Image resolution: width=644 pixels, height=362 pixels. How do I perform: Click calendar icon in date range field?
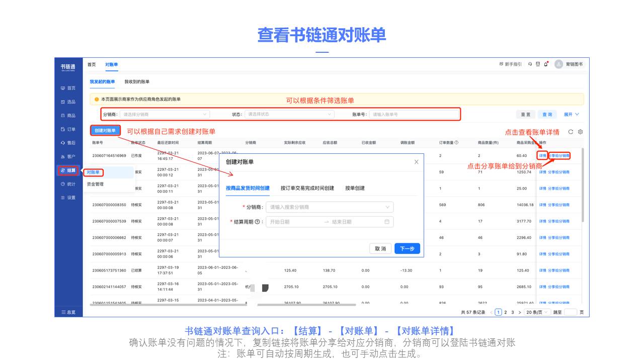[387, 222]
